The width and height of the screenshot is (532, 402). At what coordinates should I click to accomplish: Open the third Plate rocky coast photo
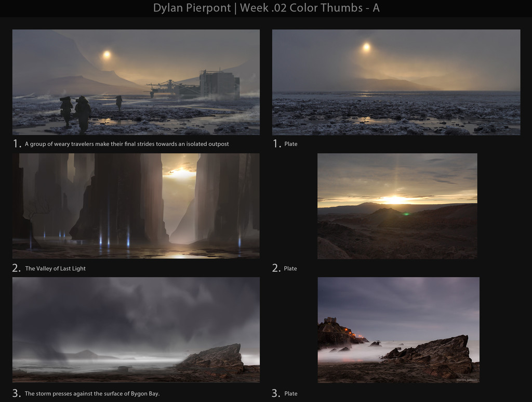(398, 330)
